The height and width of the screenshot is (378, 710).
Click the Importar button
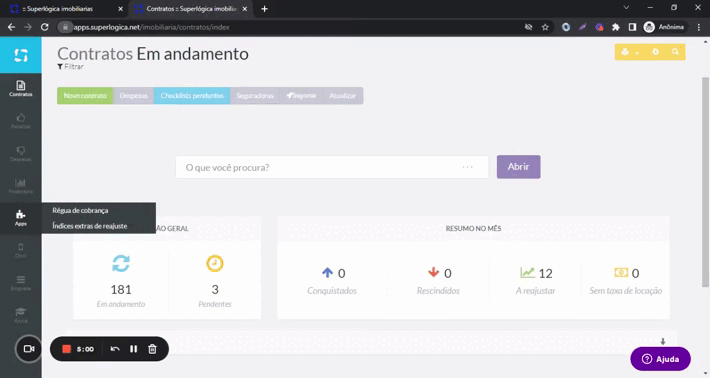point(301,96)
